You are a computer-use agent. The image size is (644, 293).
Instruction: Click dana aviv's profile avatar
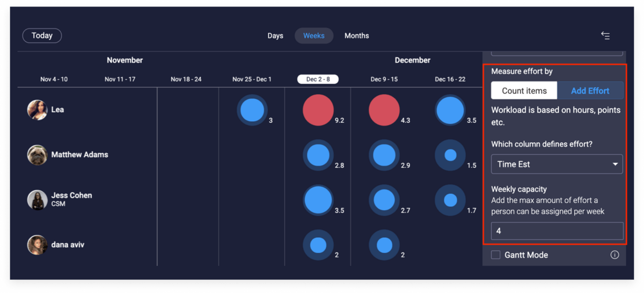[37, 245]
